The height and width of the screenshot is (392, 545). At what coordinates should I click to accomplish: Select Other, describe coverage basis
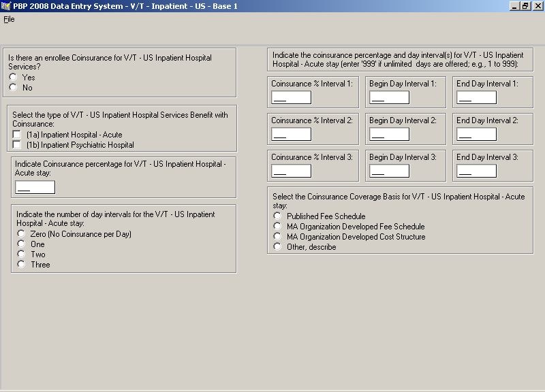(277, 246)
